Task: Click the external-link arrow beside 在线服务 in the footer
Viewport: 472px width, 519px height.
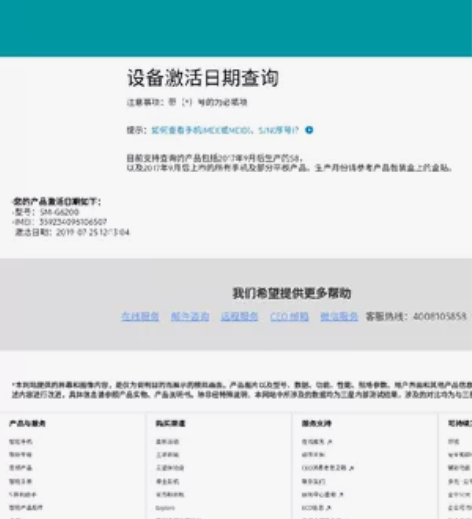Action: [x=330, y=442]
